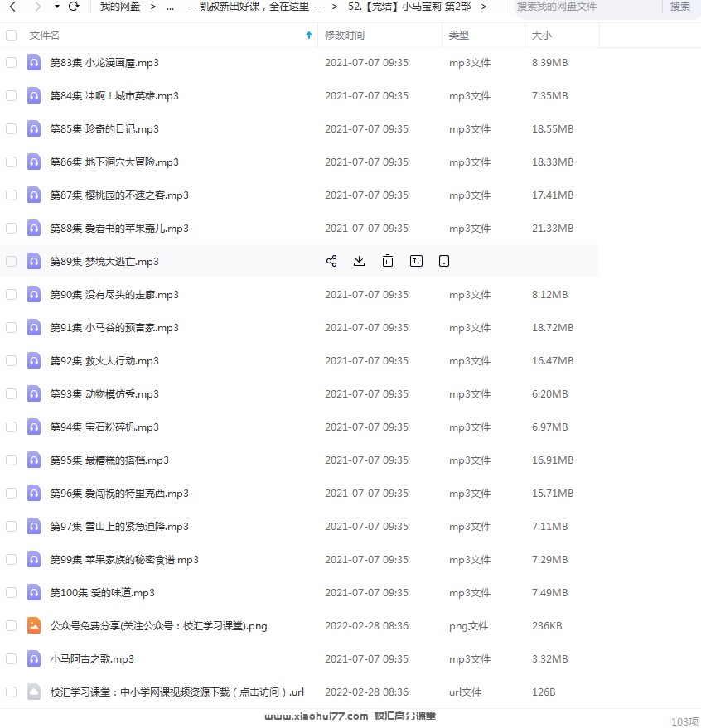The image size is (701, 728).
Task: Click the audio icon of 第91集 小马谷的预言家
Action: [34, 327]
